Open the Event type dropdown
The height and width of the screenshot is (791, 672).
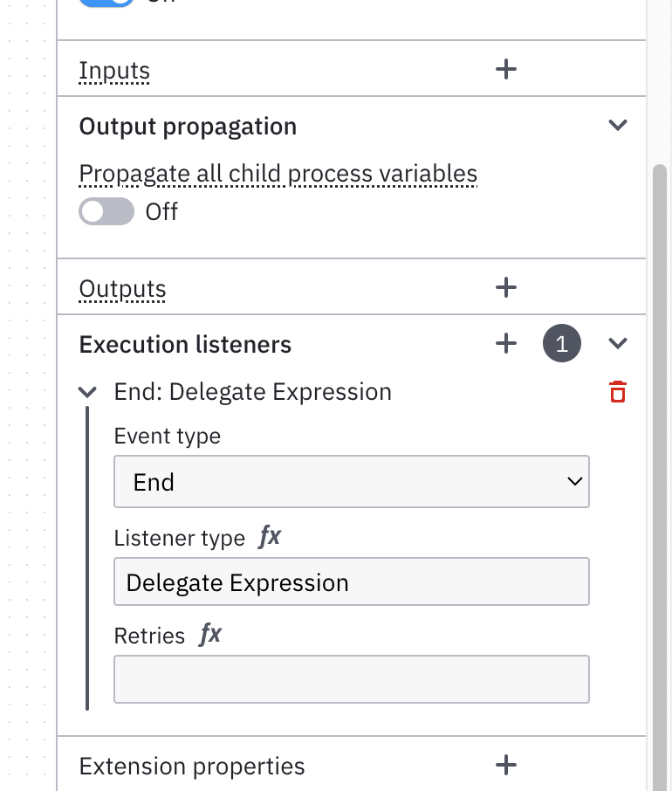pyautogui.click(x=352, y=482)
